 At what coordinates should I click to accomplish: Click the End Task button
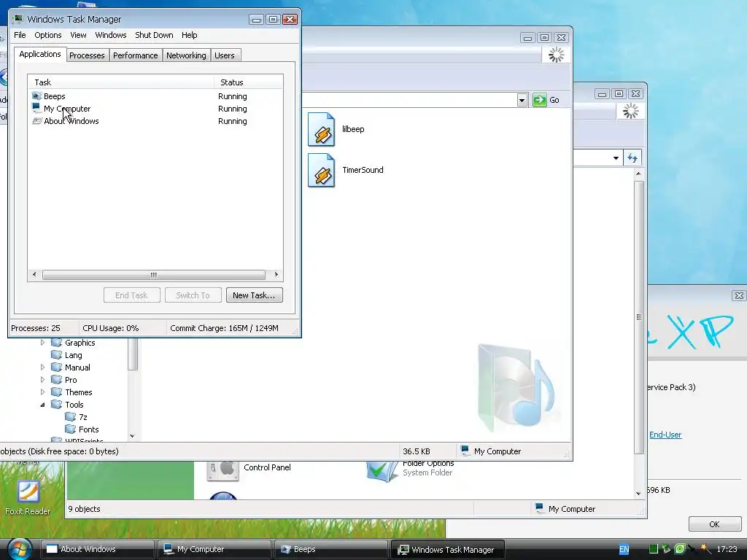tap(131, 295)
